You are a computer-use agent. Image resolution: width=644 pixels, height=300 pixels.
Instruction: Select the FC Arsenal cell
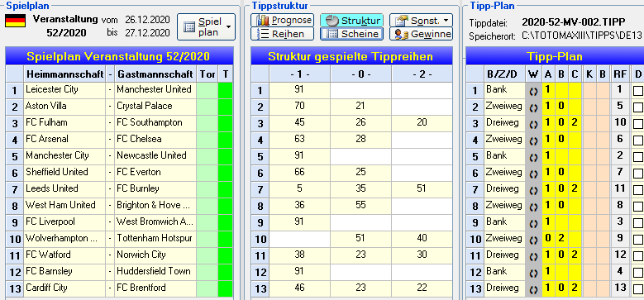point(64,139)
